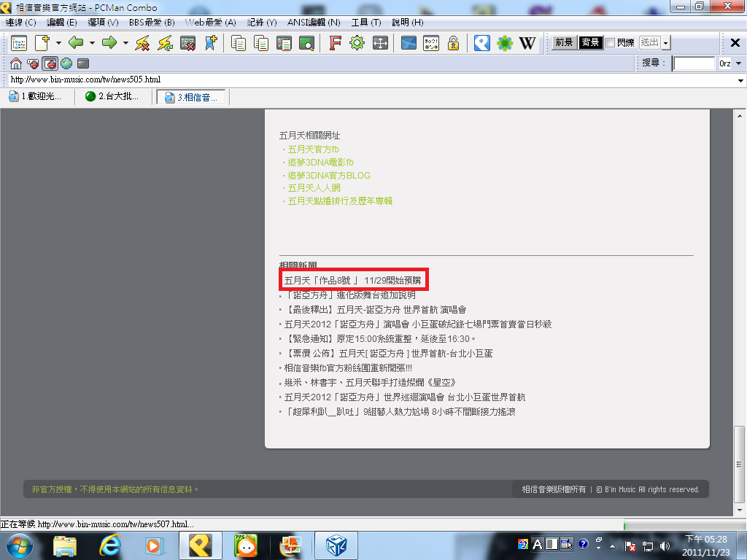Image resolution: width=747 pixels, height=560 pixels.
Task: Open Internet Explorer from the taskbar
Action: pyautogui.click(x=111, y=545)
